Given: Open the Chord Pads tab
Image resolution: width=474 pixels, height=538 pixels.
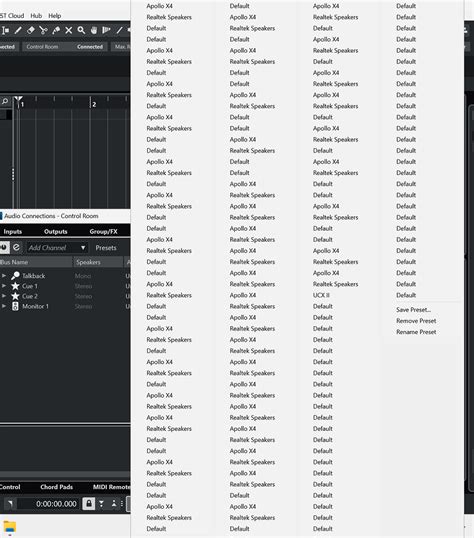Looking at the screenshot, I should click(x=56, y=487).
